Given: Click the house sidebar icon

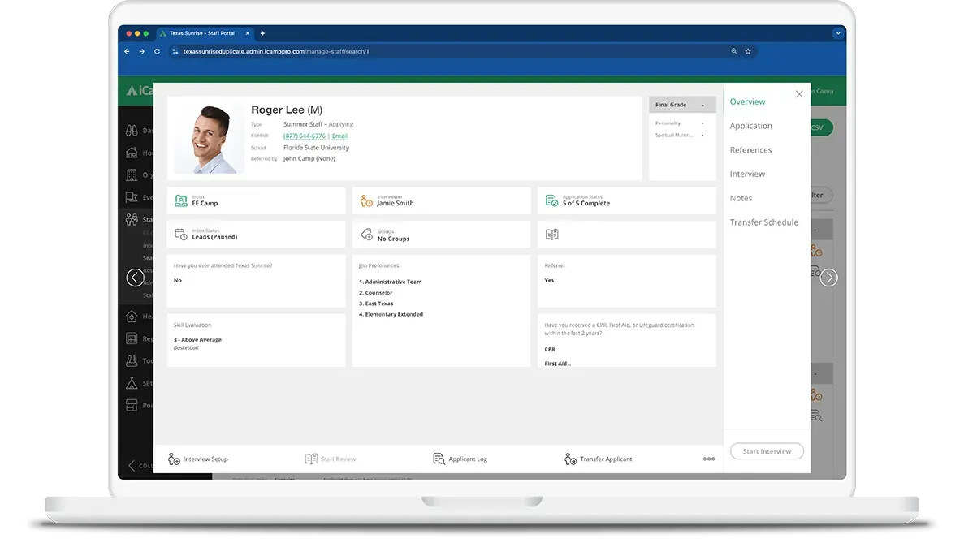Looking at the screenshot, I should [132, 153].
